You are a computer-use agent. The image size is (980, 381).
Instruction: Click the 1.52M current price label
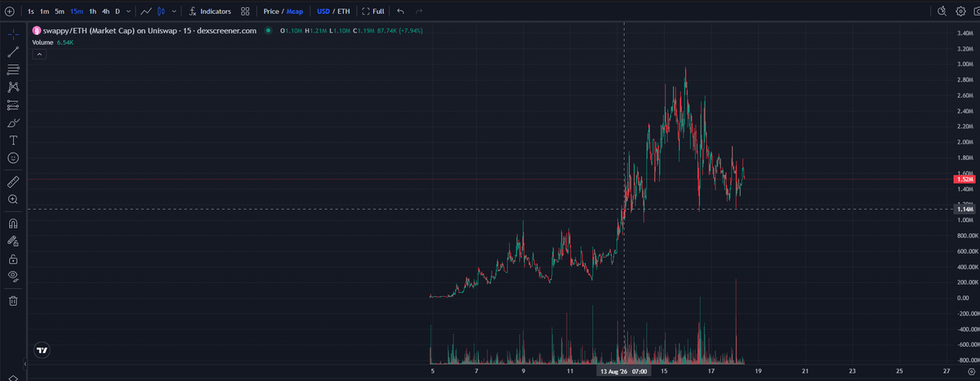pyautogui.click(x=964, y=179)
